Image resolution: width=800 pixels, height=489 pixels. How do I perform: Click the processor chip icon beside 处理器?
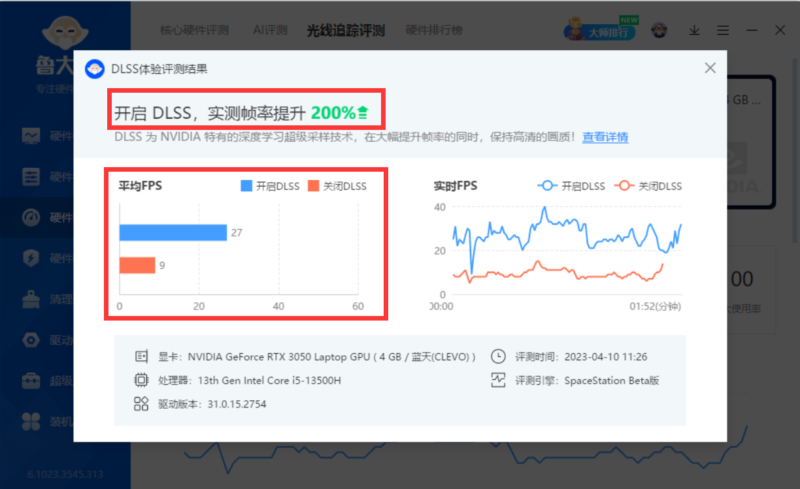141,380
